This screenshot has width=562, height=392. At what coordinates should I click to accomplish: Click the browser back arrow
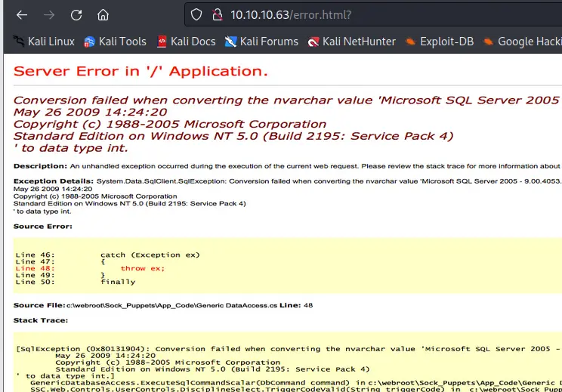click(x=22, y=14)
